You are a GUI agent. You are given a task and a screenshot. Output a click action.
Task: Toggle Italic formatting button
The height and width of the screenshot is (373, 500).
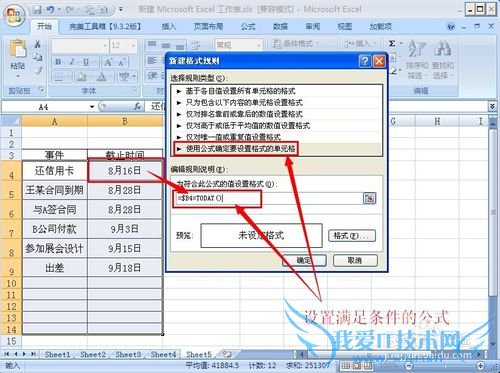coord(72,62)
